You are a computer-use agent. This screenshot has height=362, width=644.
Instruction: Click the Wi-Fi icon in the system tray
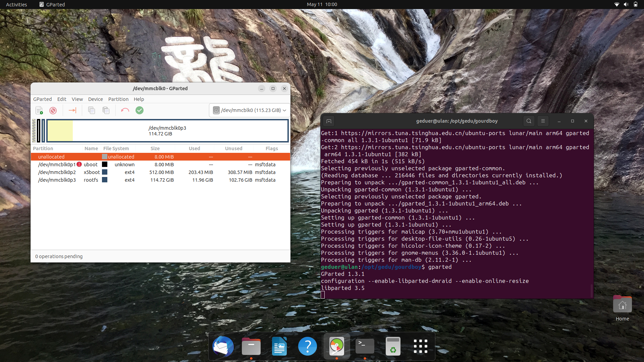[x=616, y=4]
